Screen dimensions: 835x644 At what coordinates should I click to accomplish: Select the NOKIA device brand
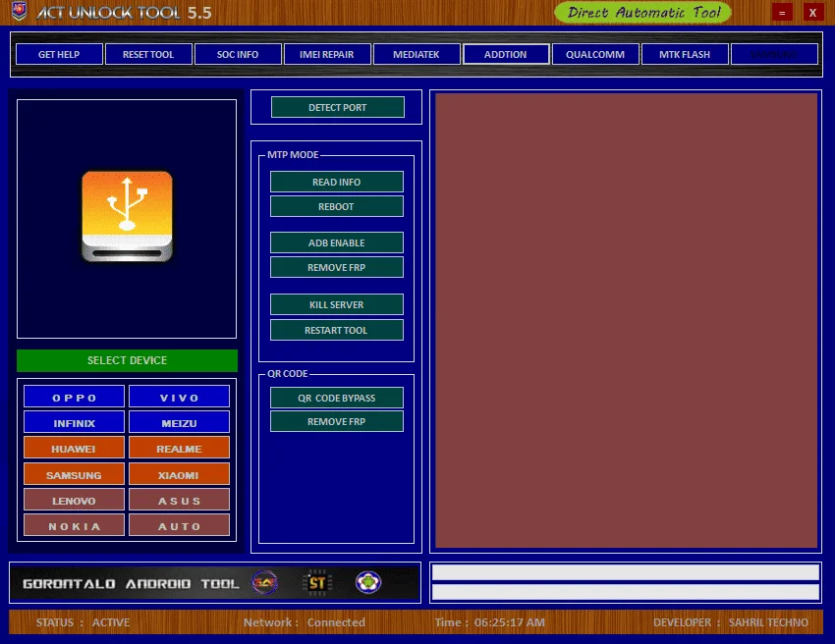[x=74, y=525]
